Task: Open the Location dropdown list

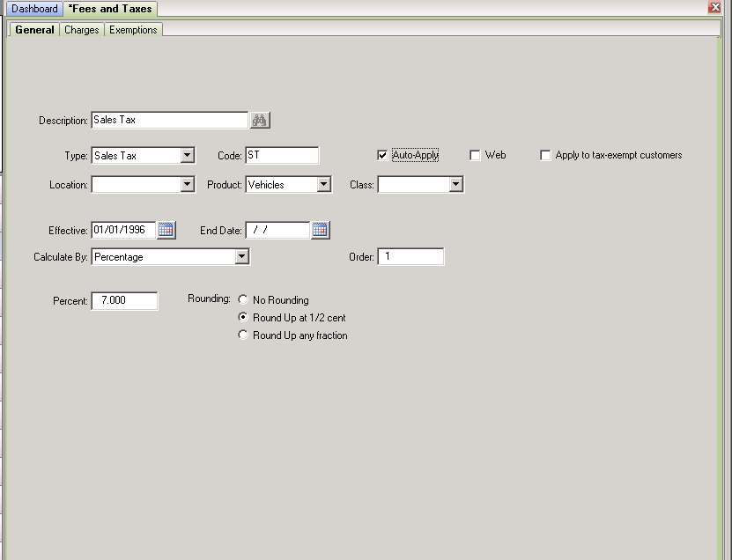Action: 188,184
